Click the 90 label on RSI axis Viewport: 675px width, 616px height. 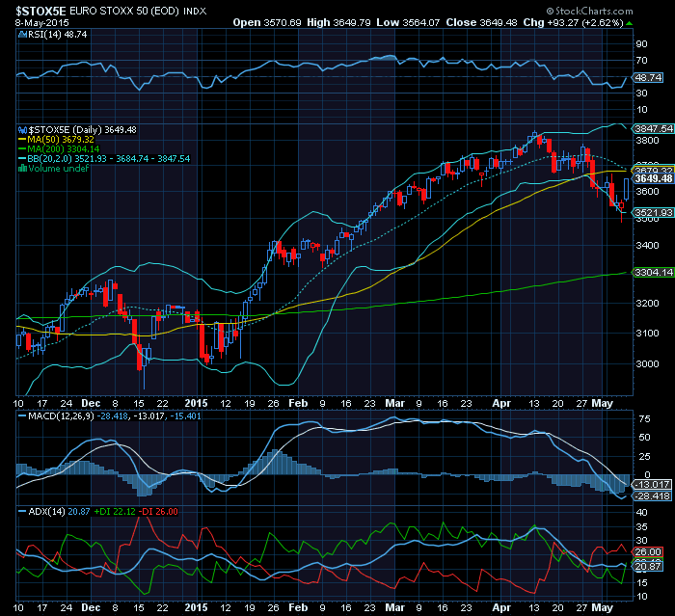pyautogui.click(x=641, y=44)
